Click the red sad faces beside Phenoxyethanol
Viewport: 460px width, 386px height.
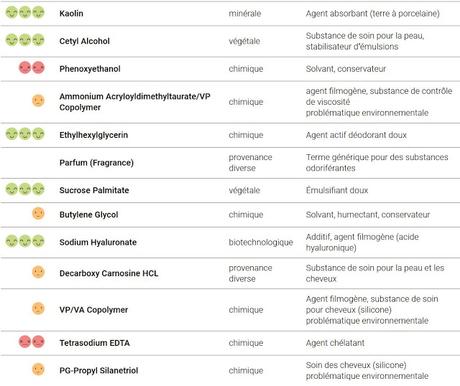click(32, 68)
